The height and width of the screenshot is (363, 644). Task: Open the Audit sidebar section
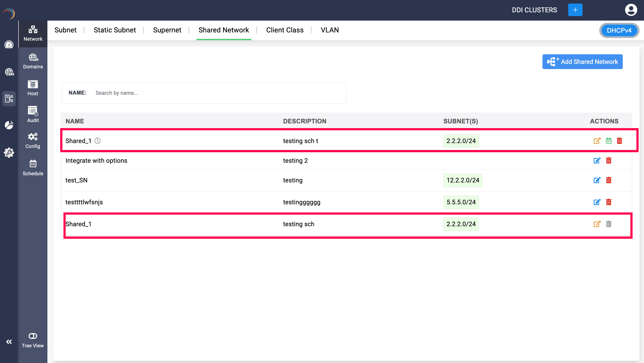[33, 114]
